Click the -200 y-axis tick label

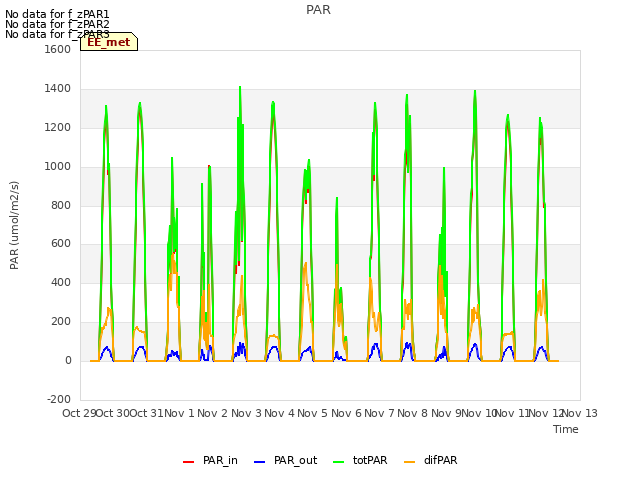click(59, 399)
